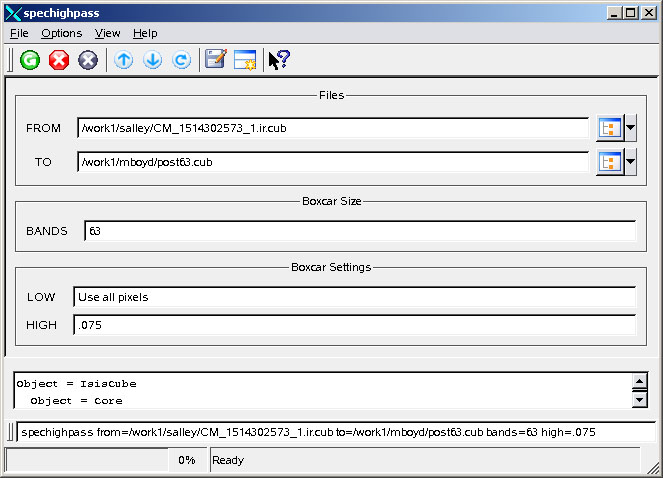Click the red Stop icon in toolbar
This screenshot has width=663, height=478.
pyautogui.click(x=59, y=60)
